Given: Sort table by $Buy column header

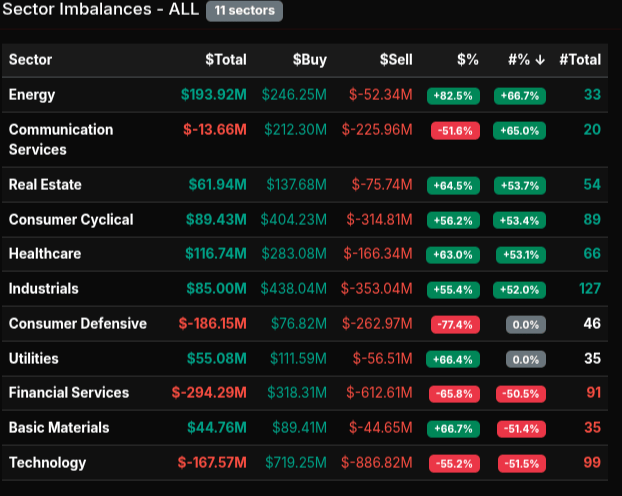Looking at the screenshot, I should click(309, 60).
